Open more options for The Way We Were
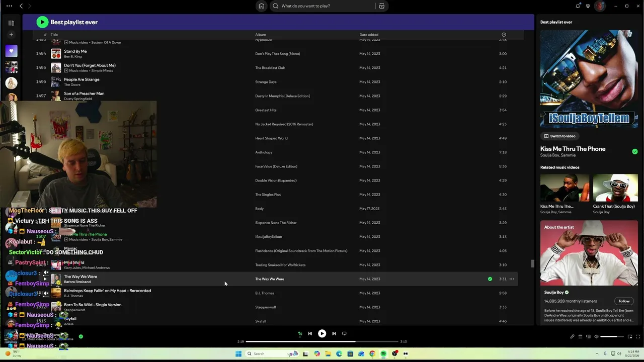Viewport: 644px width, 362px height. click(512, 279)
